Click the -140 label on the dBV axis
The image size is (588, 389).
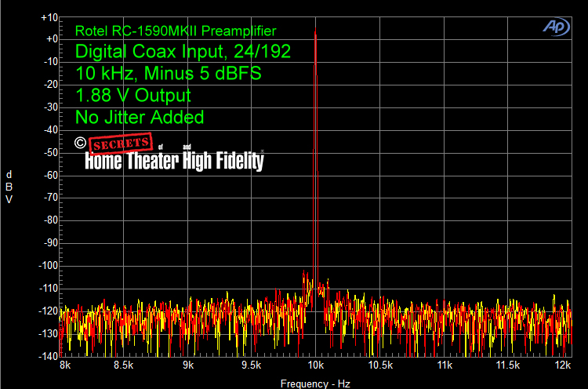click(x=48, y=356)
